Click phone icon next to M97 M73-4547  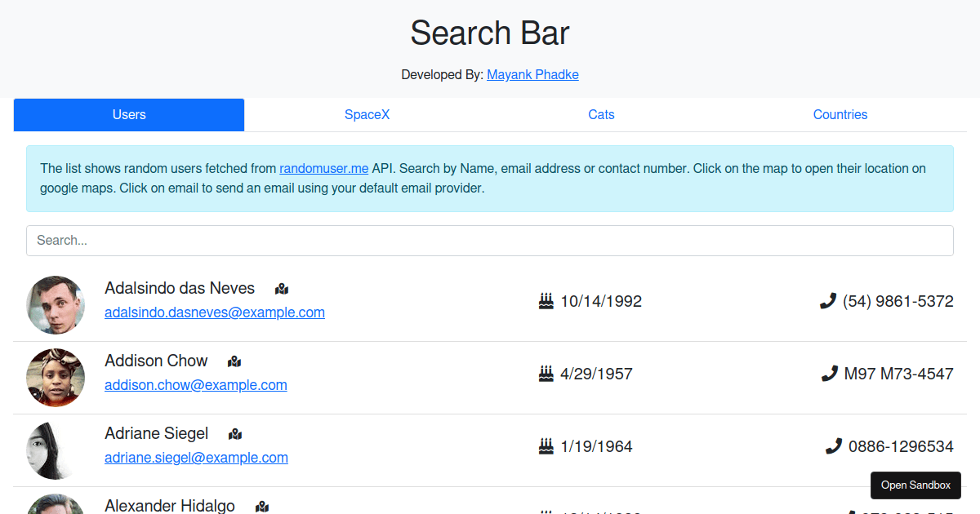click(829, 374)
